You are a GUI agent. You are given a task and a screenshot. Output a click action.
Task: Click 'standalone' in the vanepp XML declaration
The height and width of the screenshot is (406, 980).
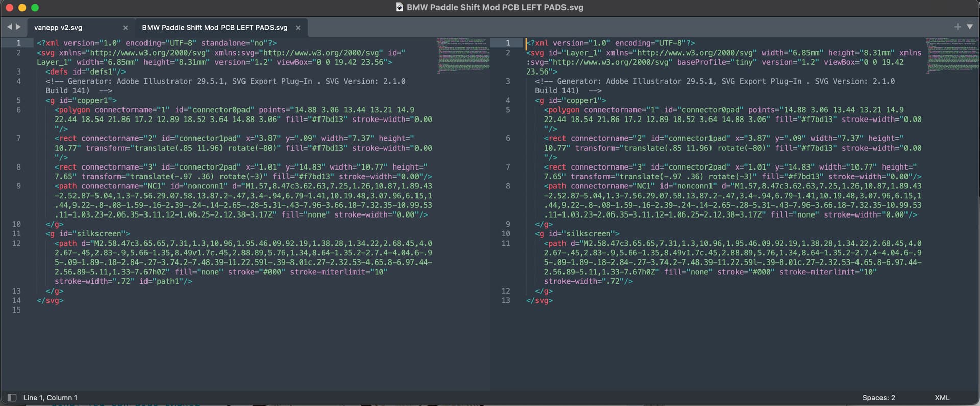tap(223, 43)
